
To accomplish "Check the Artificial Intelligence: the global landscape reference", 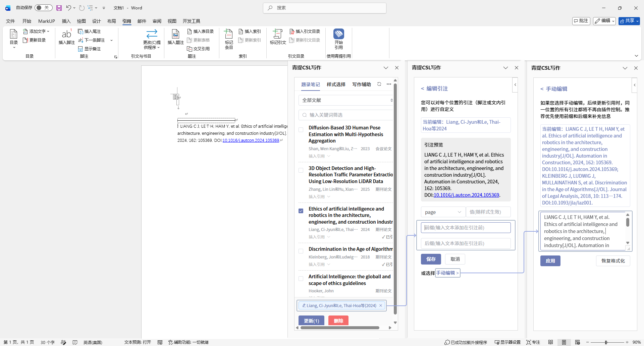I will (x=301, y=279).
